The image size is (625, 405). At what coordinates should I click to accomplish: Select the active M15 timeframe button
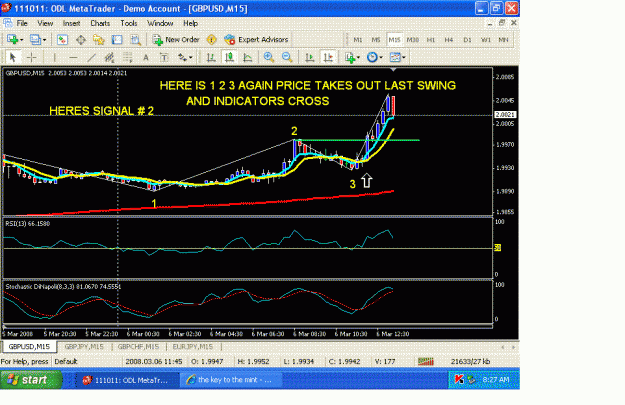pos(394,39)
